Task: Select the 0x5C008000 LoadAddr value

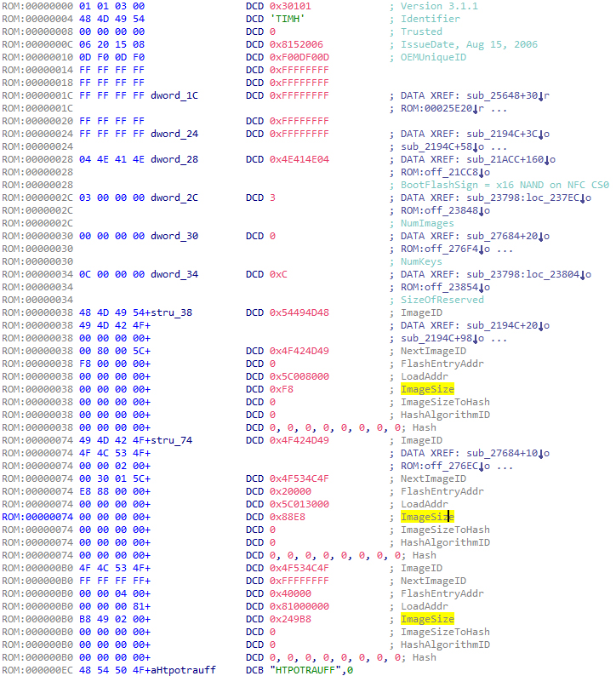Action: tap(299, 376)
